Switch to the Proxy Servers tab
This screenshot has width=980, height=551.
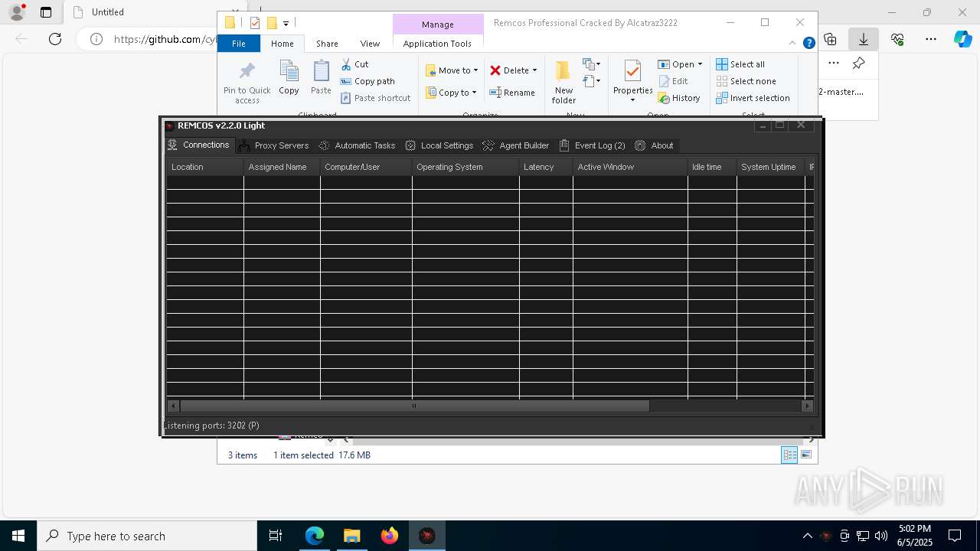tap(273, 145)
